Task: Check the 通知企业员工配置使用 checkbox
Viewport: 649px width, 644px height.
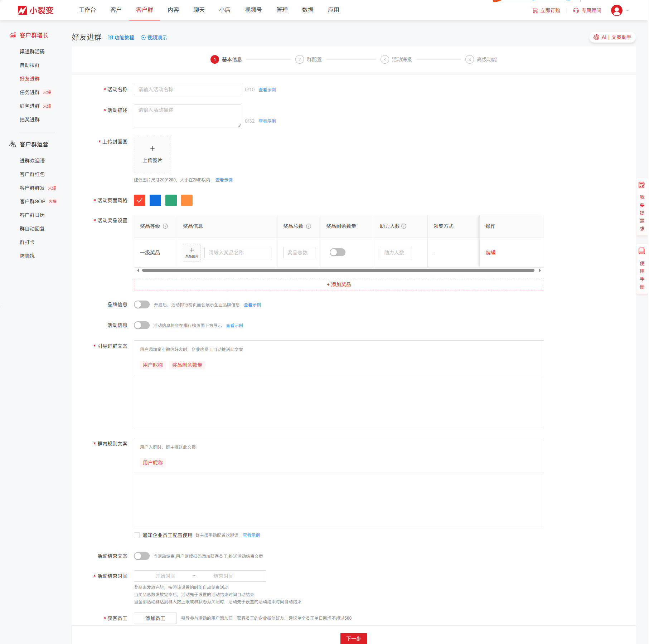Action: pyautogui.click(x=137, y=535)
